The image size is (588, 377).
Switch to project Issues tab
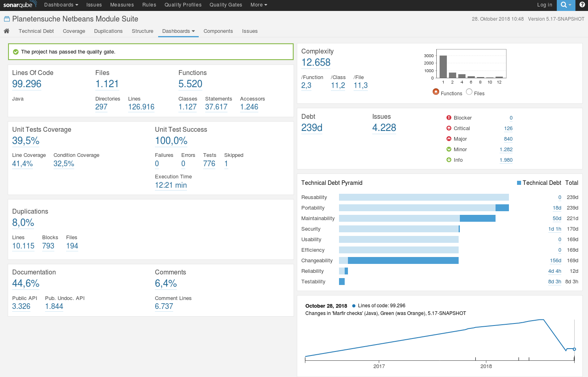coord(250,31)
